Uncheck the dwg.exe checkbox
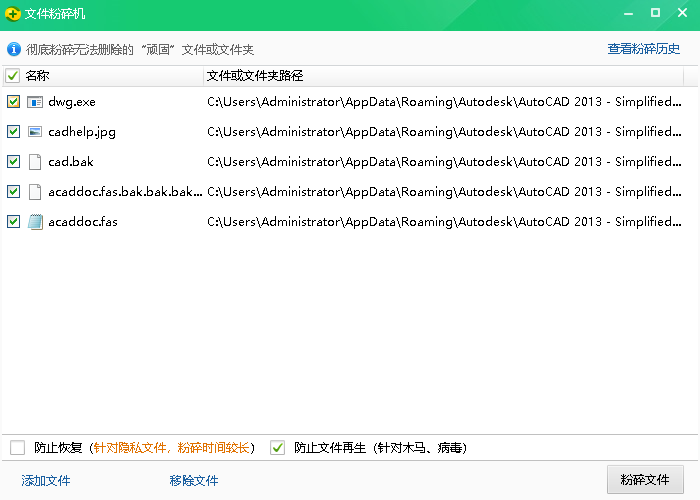This screenshot has width=700, height=500. 13,102
